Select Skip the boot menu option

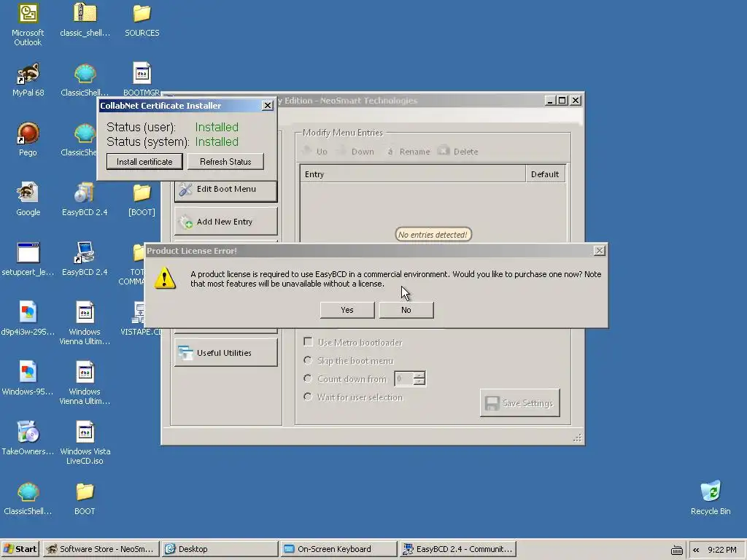pyautogui.click(x=308, y=360)
